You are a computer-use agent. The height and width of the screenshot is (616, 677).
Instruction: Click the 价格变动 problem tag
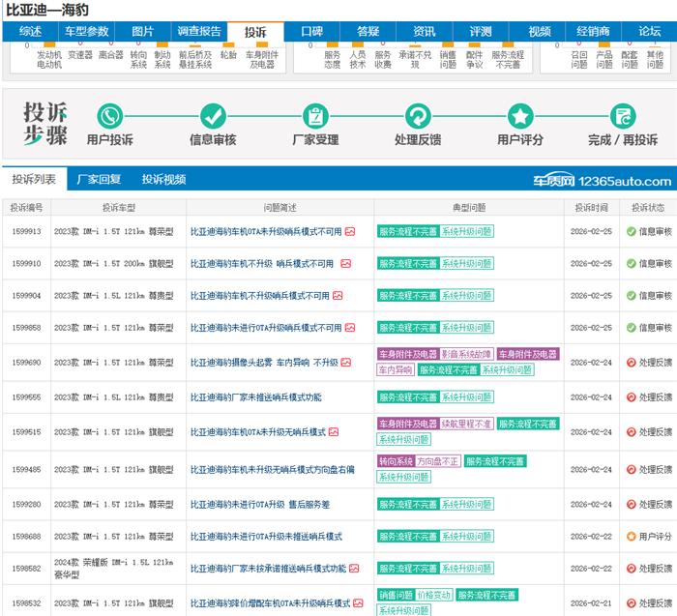click(434, 596)
